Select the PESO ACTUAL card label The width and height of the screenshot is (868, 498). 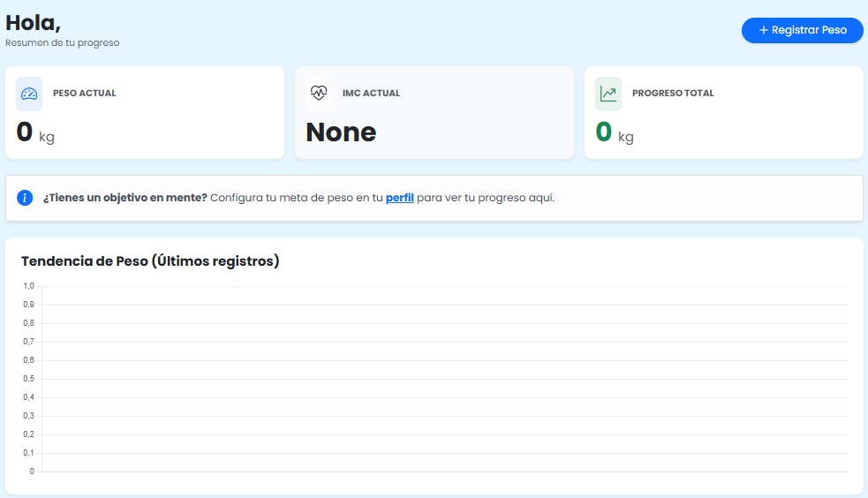(84, 94)
